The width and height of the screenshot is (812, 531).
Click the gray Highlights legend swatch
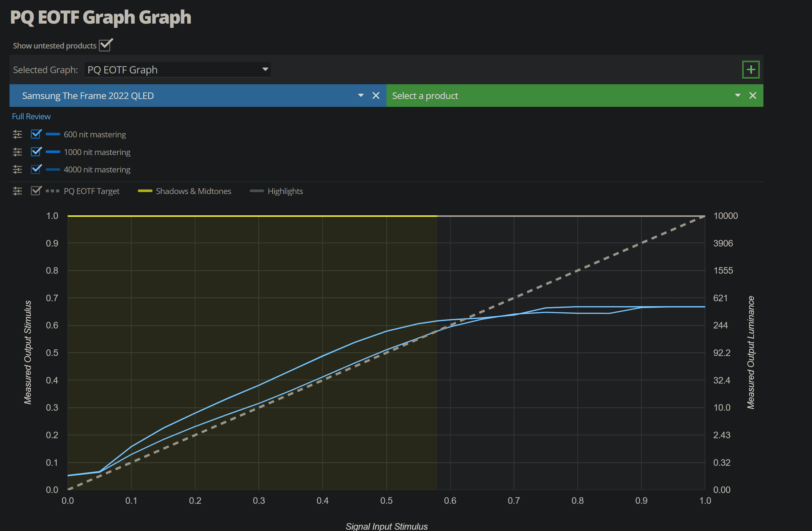[x=257, y=191]
